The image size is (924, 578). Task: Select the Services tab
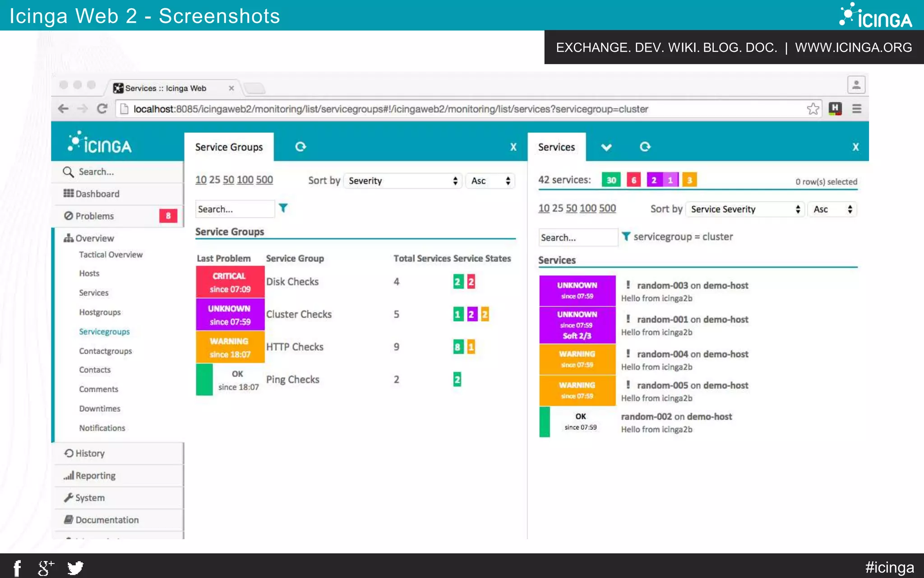[x=556, y=147]
